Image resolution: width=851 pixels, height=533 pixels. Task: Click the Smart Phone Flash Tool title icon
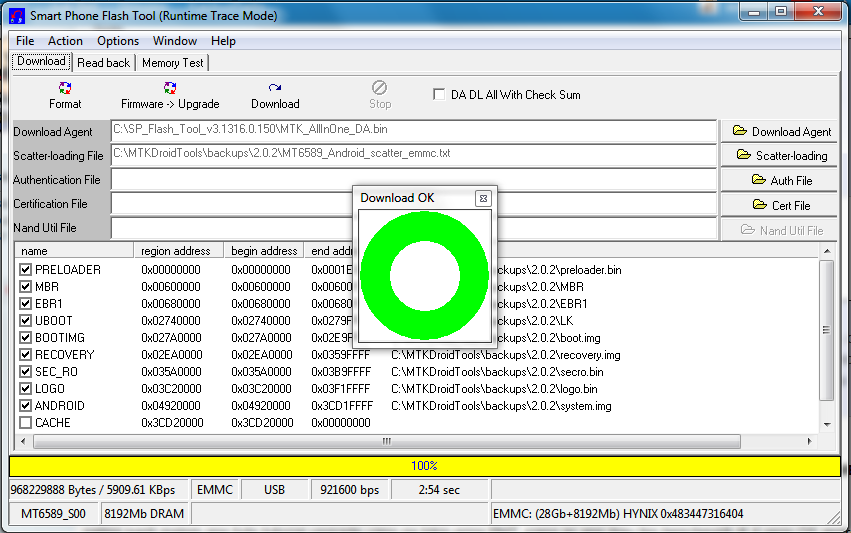tap(17, 16)
